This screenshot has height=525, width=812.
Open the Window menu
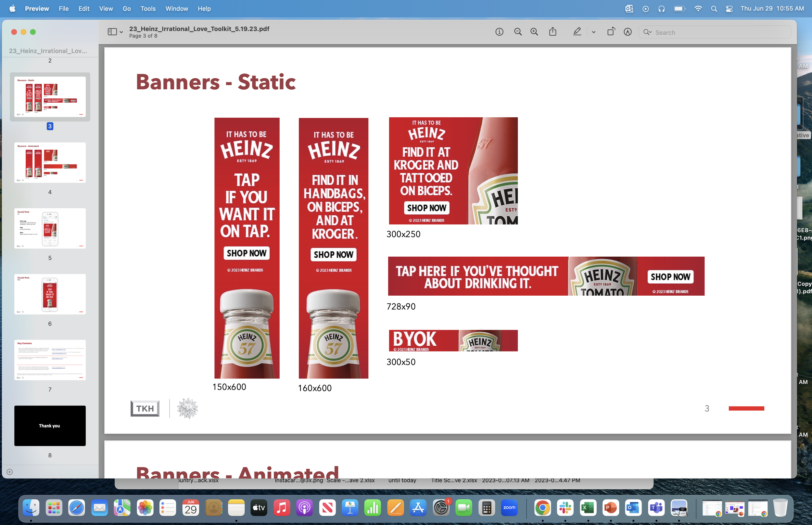coord(176,8)
